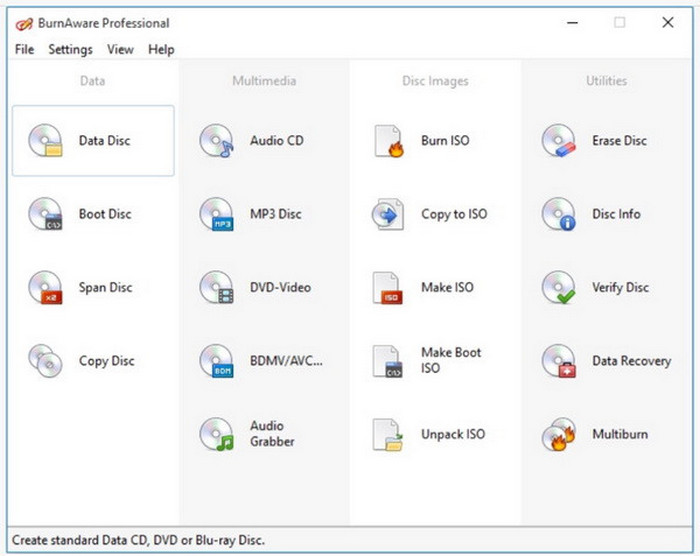Choose the MP3 Disc icon
The image size is (700, 556).
pos(216,214)
